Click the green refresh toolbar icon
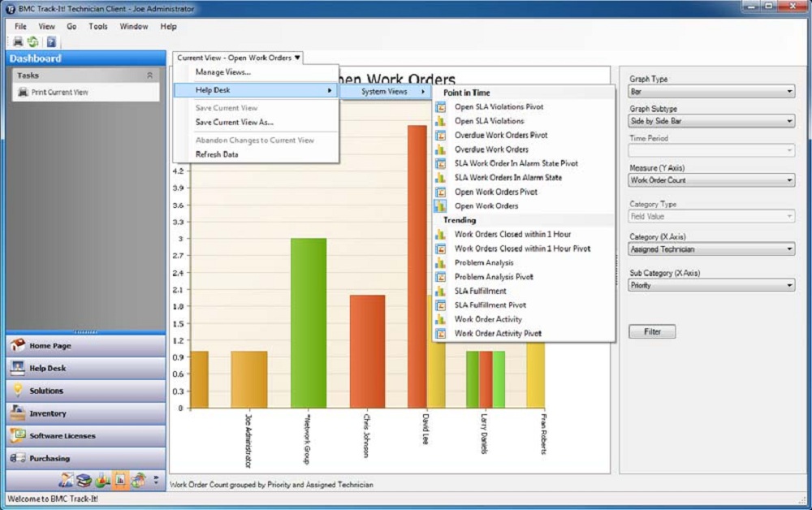This screenshot has height=510, width=812. click(33, 41)
